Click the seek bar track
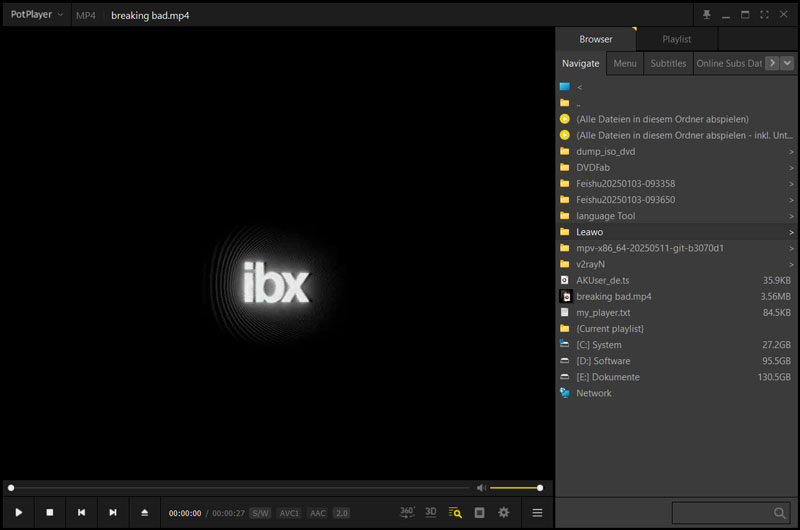The image size is (800, 530). pyautogui.click(x=240, y=488)
